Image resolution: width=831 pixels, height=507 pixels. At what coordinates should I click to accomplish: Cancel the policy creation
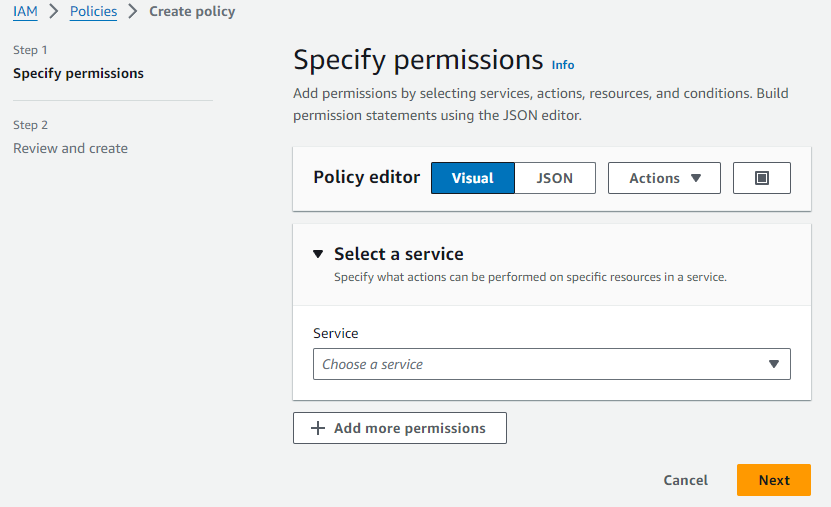[685, 480]
